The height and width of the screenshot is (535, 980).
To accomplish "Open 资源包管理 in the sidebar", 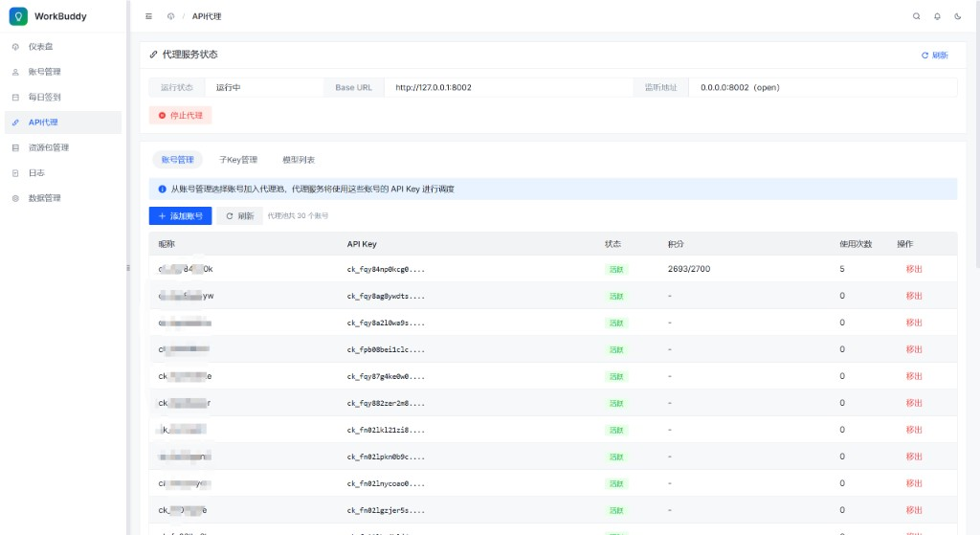I will (62, 147).
